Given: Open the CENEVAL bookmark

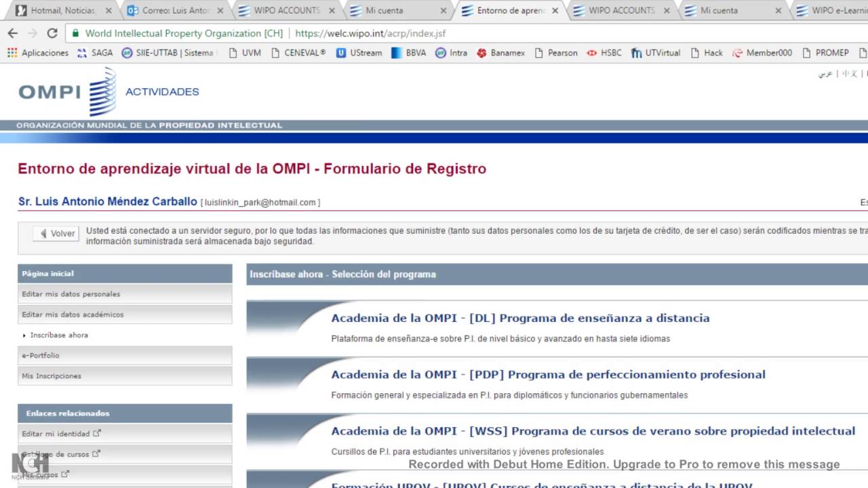Looking at the screenshot, I should [298, 53].
